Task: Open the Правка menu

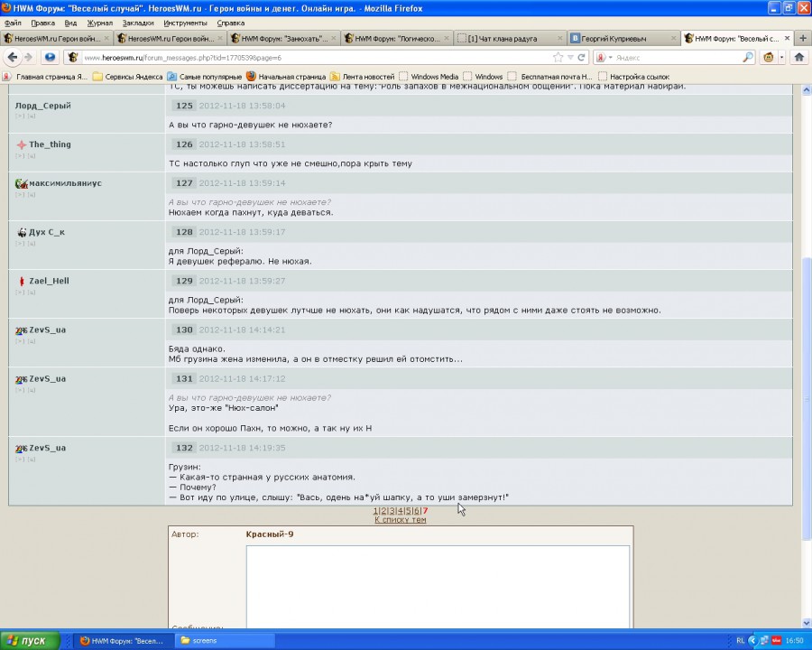Action: [x=43, y=23]
